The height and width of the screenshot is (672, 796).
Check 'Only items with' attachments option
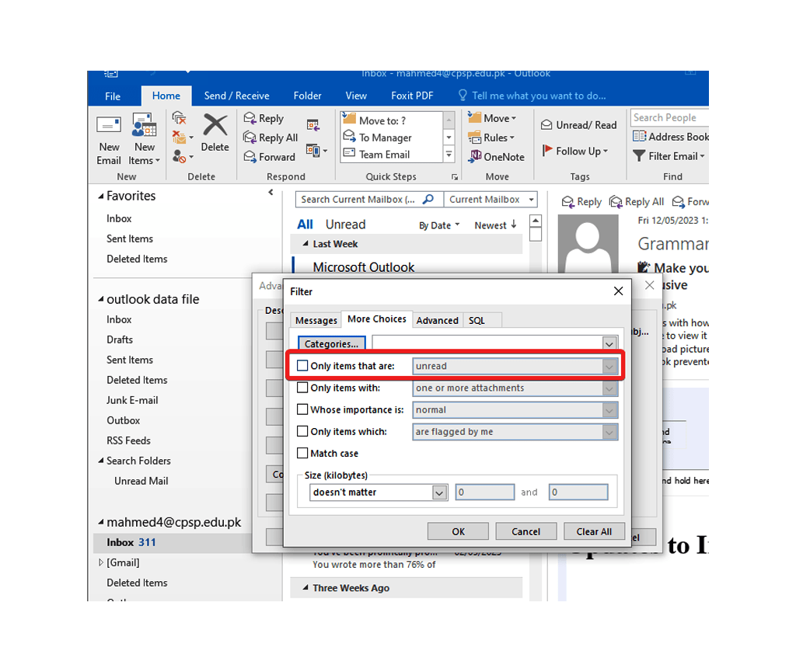(x=302, y=388)
